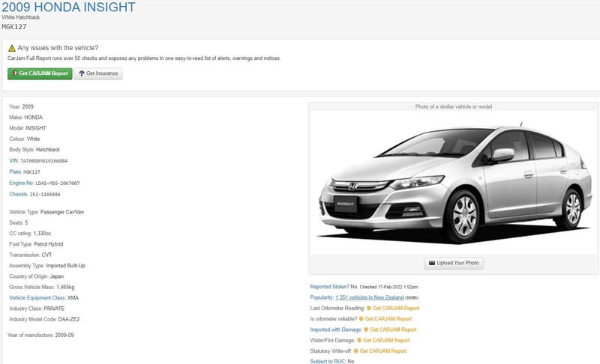
Task: Open the '1,351 vehicles in New Zealand' link
Action: point(369,297)
